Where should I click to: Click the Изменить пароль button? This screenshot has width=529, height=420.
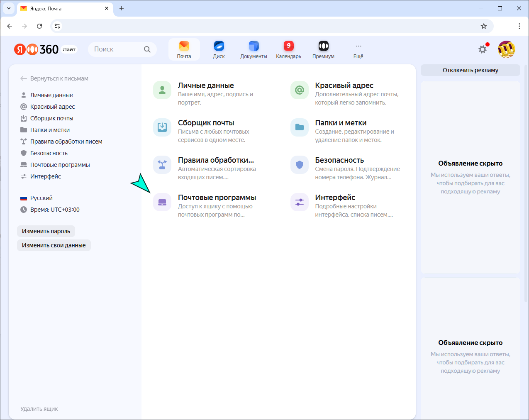pyautogui.click(x=46, y=231)
